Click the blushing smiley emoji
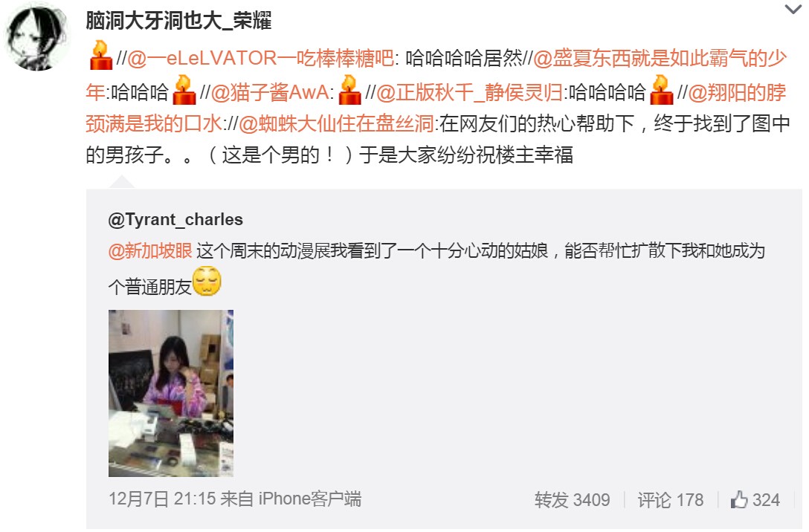This screenshot has height=532, width=809. point(207,282)
